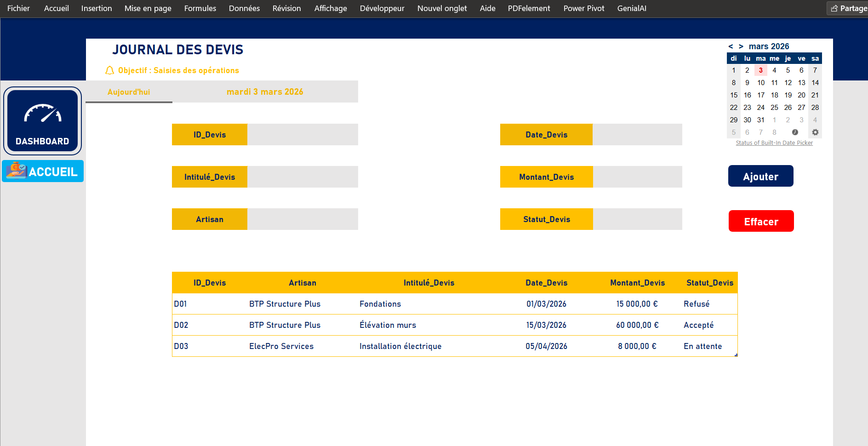
Task: Select the D02 cell in the table
Action: pos(181,325)
